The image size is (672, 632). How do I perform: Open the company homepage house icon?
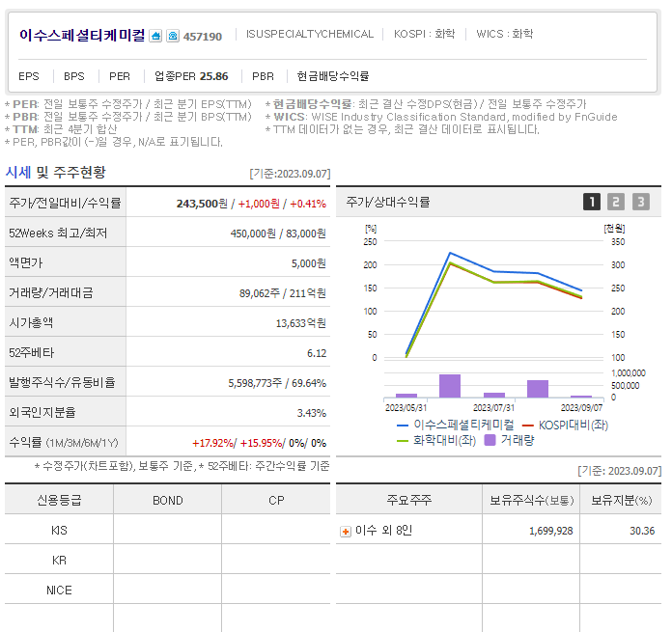click(x=155, y=36)
